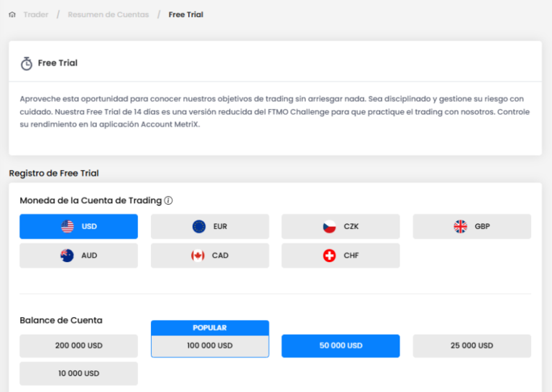The height and width of the screenshot is (392, 552).
Task: Open the trading currency info tooltip icon
Action: [168, 201]
